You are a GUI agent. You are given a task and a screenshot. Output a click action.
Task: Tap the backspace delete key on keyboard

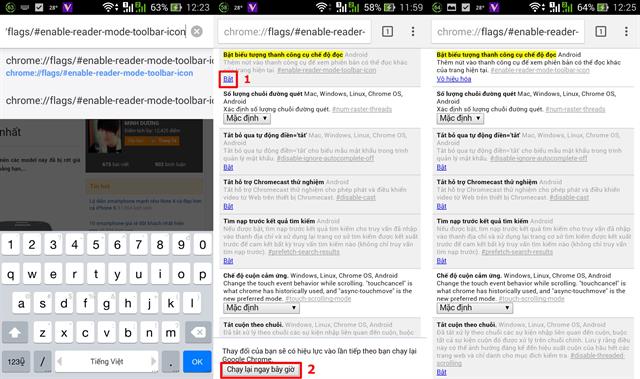point(199,332)
